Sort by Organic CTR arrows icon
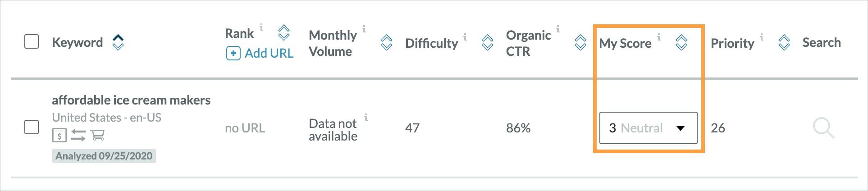 (580, 43)
